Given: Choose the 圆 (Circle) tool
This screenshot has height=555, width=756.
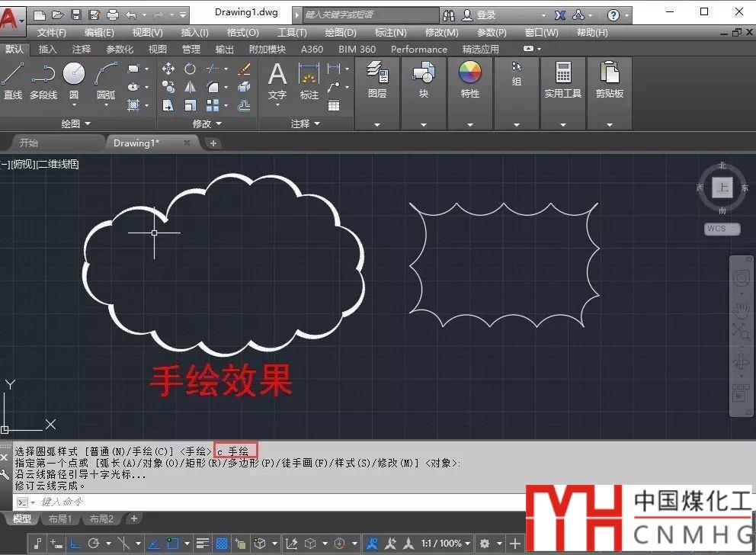Looking at the screenshot, I should coord(74,80).
